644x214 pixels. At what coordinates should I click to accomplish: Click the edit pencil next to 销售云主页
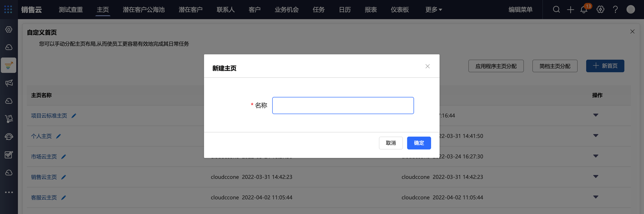(64, 177)
